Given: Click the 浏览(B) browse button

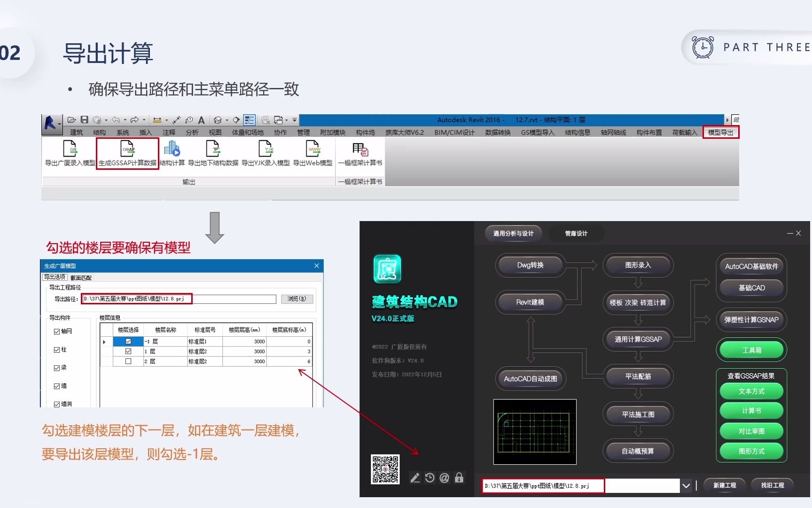Looking at the screenshot, I should tap(297, 299).
